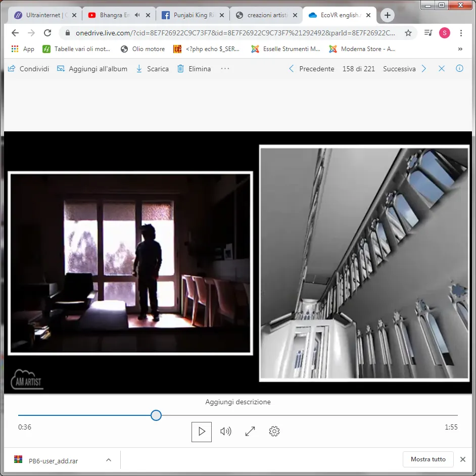
Task: Add the video with Aggiungi all'album
Action: [92, 69]
